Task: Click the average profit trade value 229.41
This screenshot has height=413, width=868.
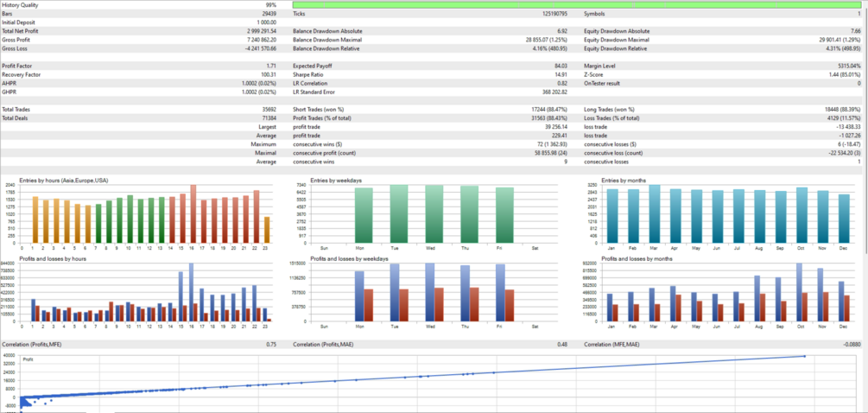Action: pyautogui.click(x=561, y=136)
